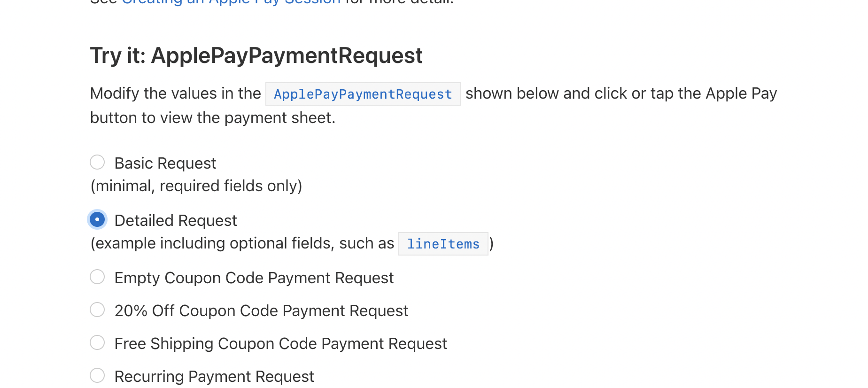Image resolution: width=868 pixels, height=388 pixels.
Task: Click the Try it: ApplePayPaymentRequest heading
Action: (x=256, y=55)
